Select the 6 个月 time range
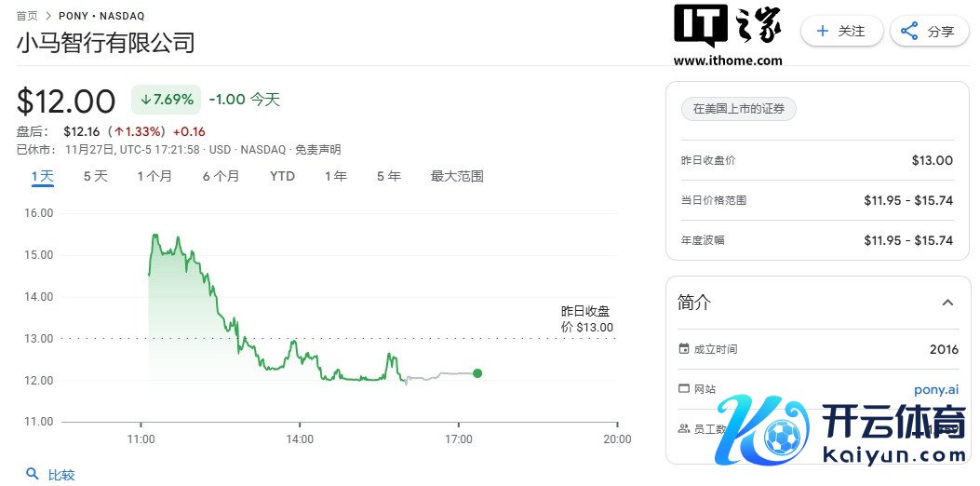The image size is (980, 486). [x=221, y=176]
